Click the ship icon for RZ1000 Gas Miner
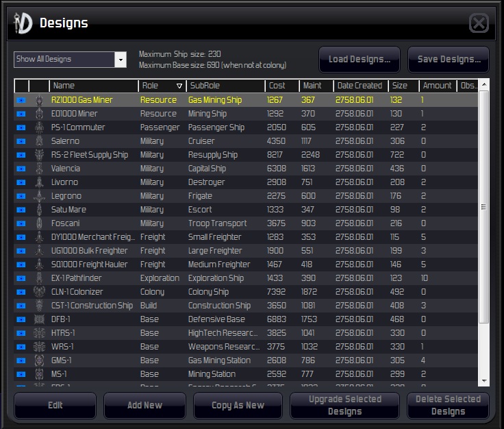Screen dimensions: 504x429 [x=39, y=100]
